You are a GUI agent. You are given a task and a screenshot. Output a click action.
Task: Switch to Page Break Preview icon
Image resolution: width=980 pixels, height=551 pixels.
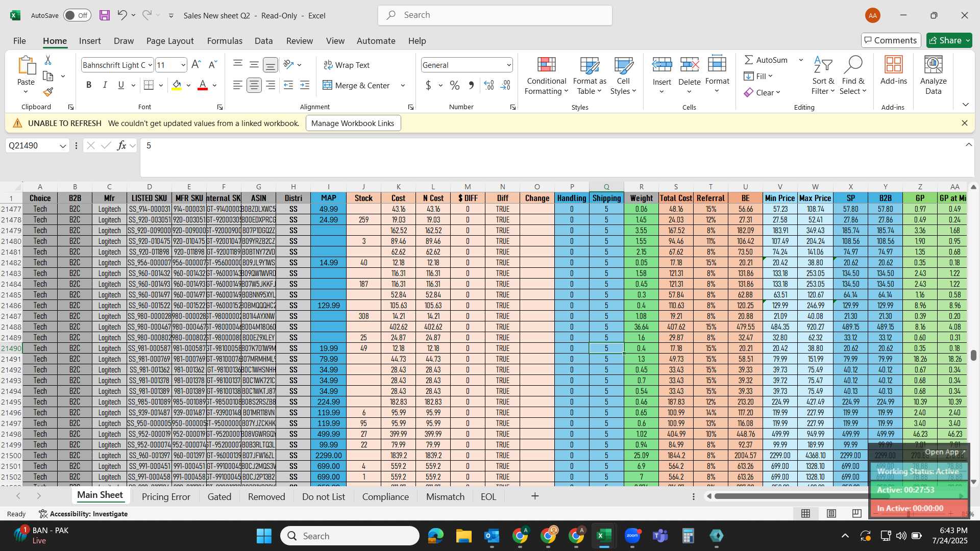[857, 513]
